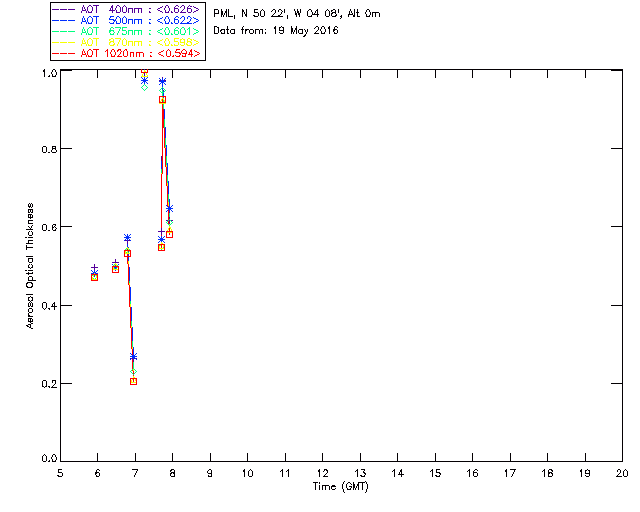Click the station text 'PML, N 50 22'
Image resolution: width=640 pixels, height=512 pixels.
(249, 14)
